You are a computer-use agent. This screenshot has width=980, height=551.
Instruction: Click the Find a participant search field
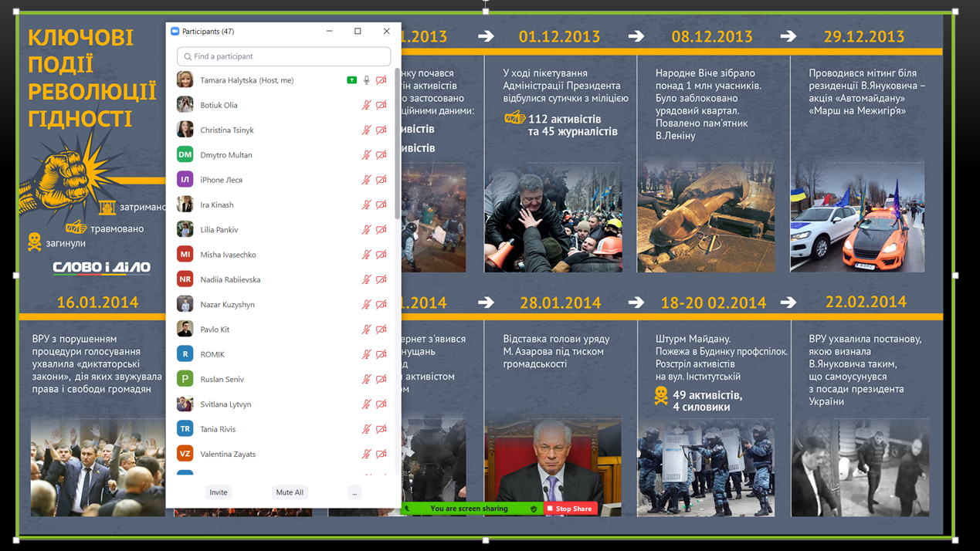tap(283, 56)
